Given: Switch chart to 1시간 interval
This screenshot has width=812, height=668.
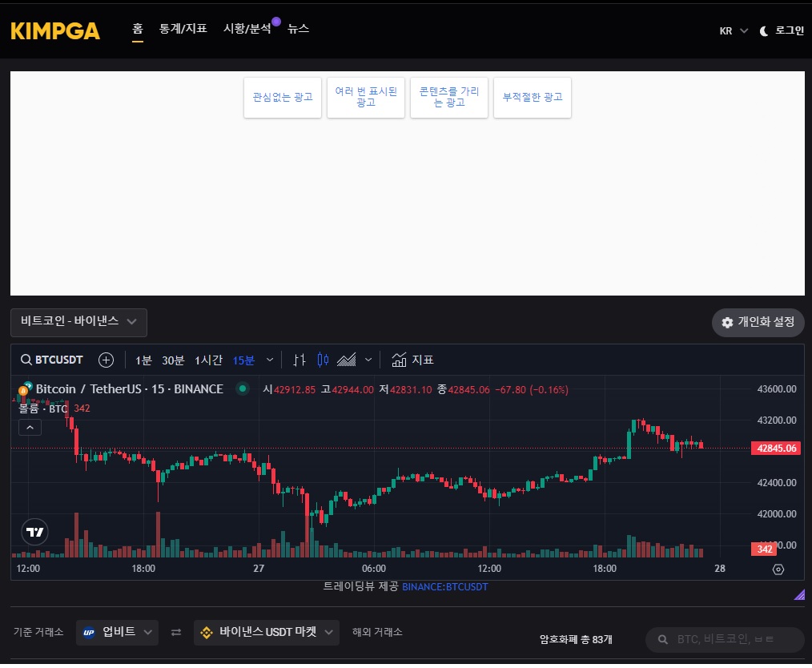Looking at the screenshot, I should [209, 360].
